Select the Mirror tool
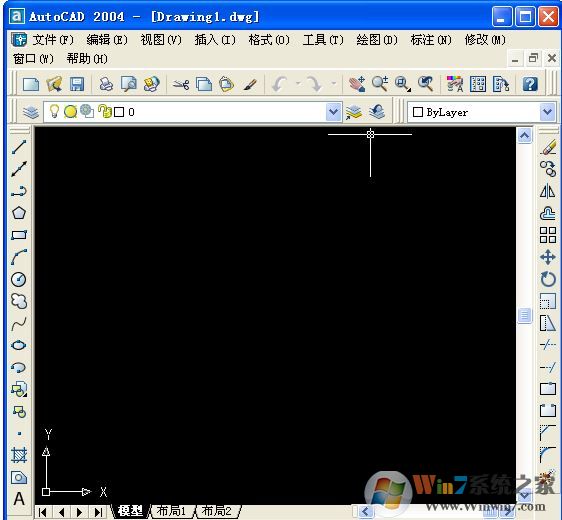 [x=548, y=191]
